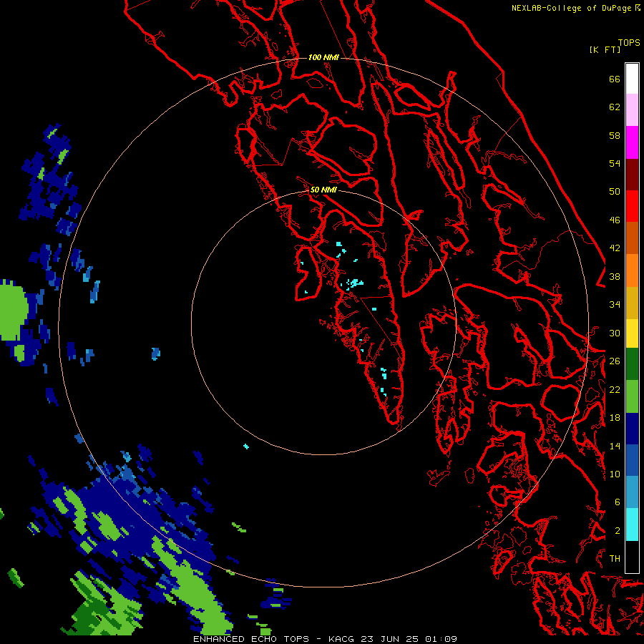
Task: Click the '[K FT]' units label
Action: click(x=605, y=49)
